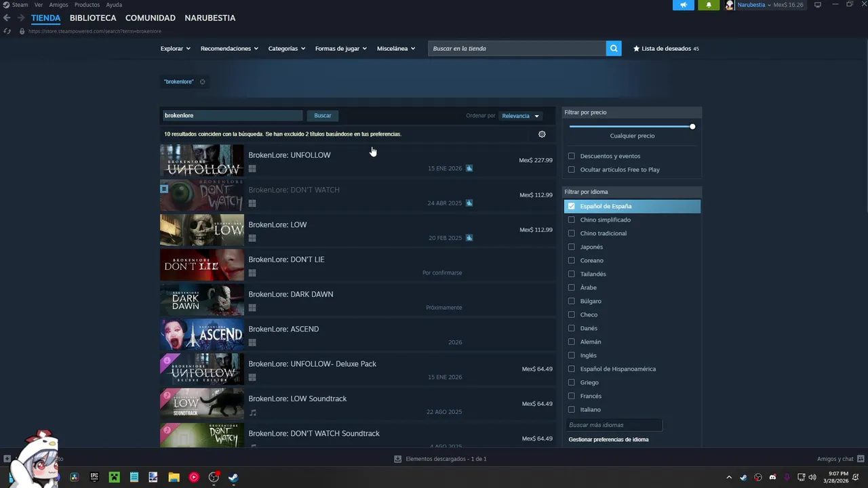Check the Coreano language filter
Image resolution: width=868 pixels, height=488 pixels.
571,260
